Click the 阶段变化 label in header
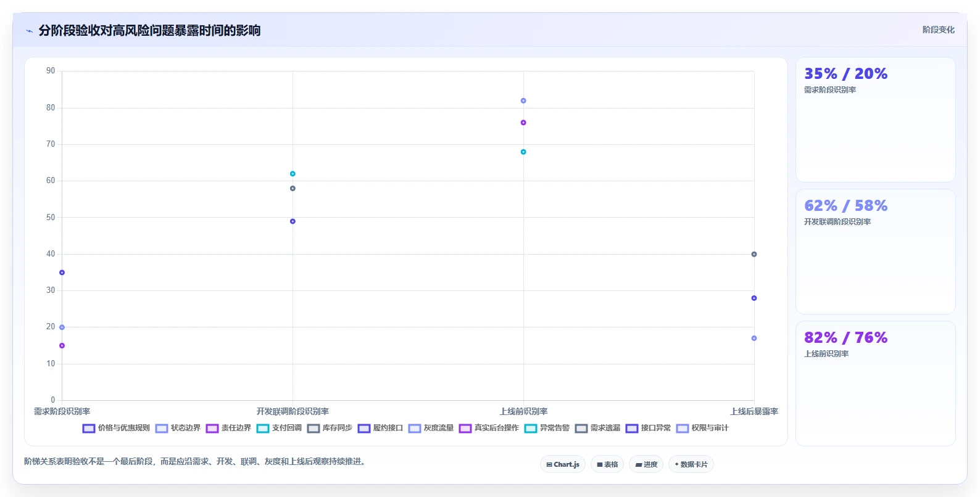 coord(938,30)
